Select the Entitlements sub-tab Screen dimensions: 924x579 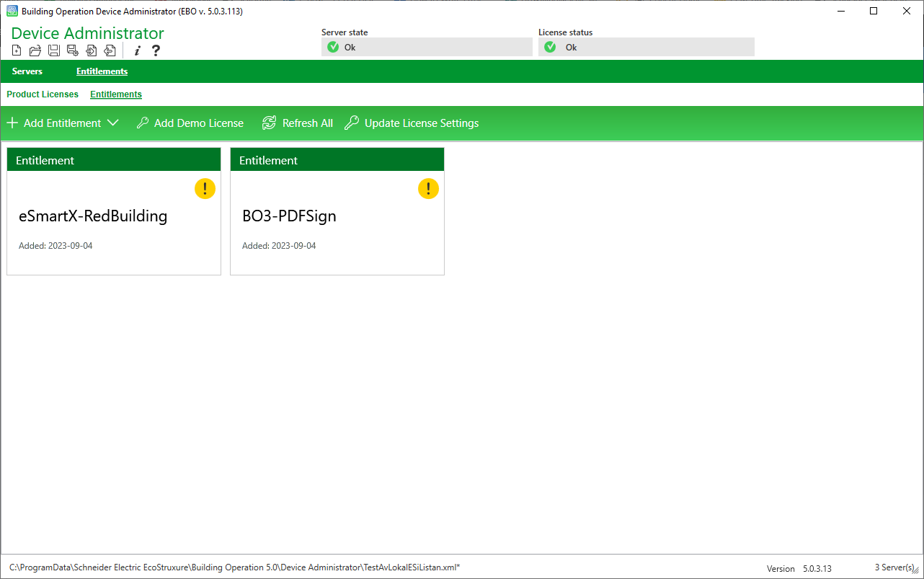[116, 94]
